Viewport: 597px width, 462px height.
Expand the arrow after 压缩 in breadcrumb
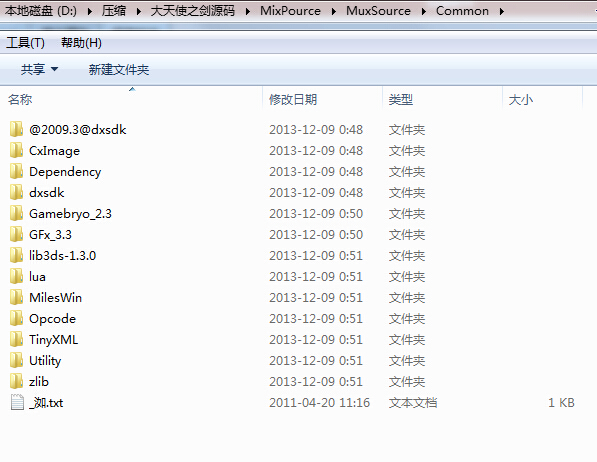(x=138, y=11)
